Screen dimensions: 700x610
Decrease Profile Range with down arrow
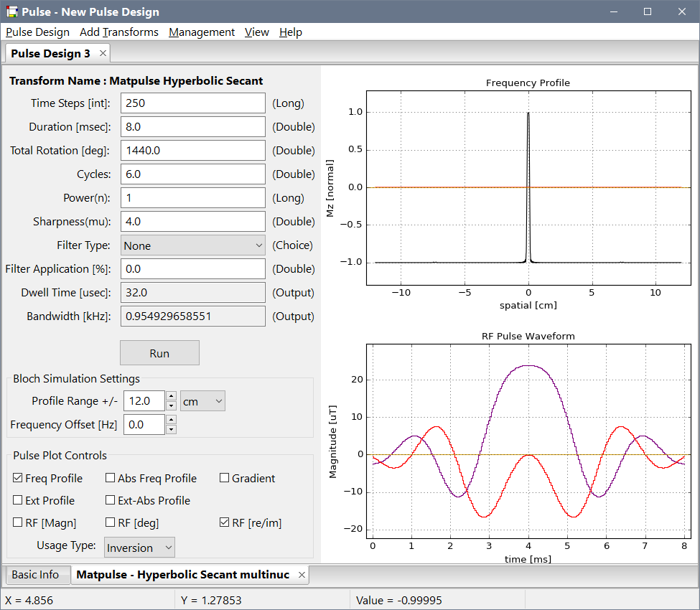click(171, 405)
